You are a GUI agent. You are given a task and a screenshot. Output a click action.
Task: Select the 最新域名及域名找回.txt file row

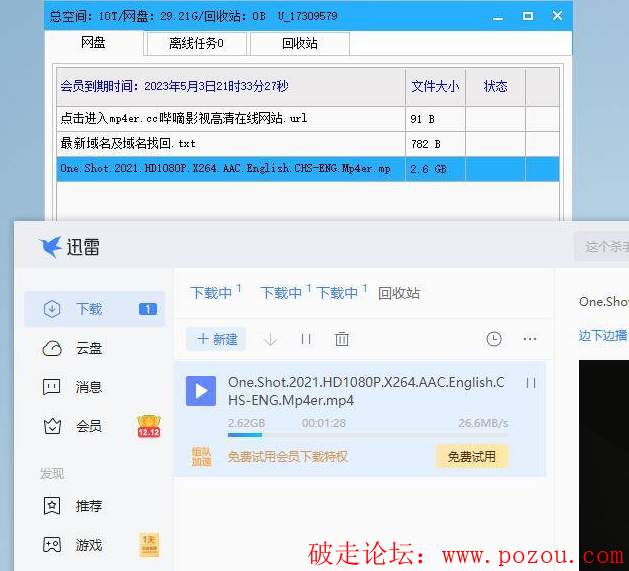point(308,144)
